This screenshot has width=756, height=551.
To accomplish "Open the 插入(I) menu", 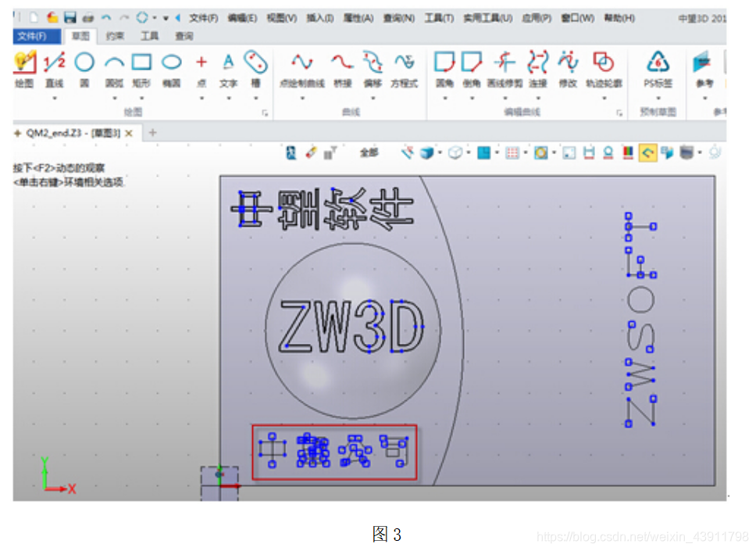I will click(x=320, y=18).
